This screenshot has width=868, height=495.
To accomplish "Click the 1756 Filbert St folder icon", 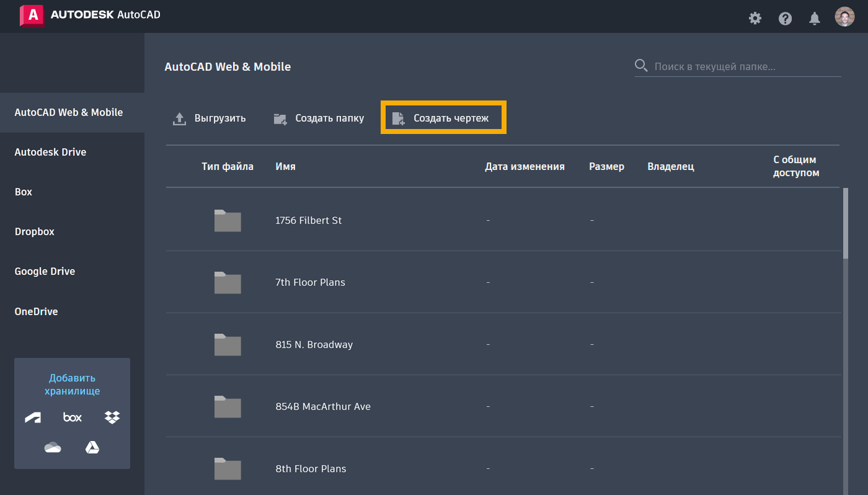I will [x=228, y=220].
